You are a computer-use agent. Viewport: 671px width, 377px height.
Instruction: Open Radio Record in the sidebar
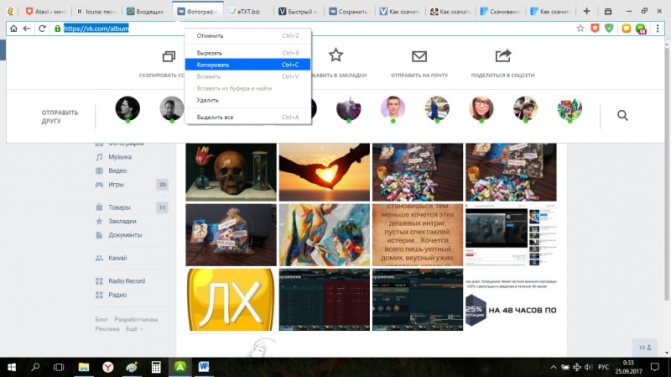(127, 281)
